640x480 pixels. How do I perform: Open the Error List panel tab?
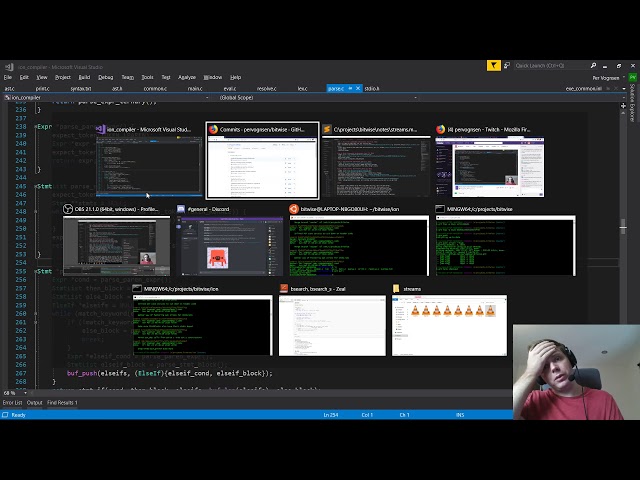pyautogui.click(x=12, y=402)
